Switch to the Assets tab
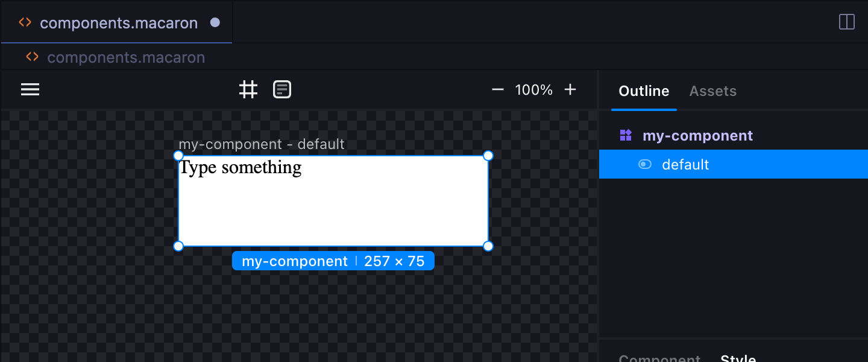 (712, 91)
